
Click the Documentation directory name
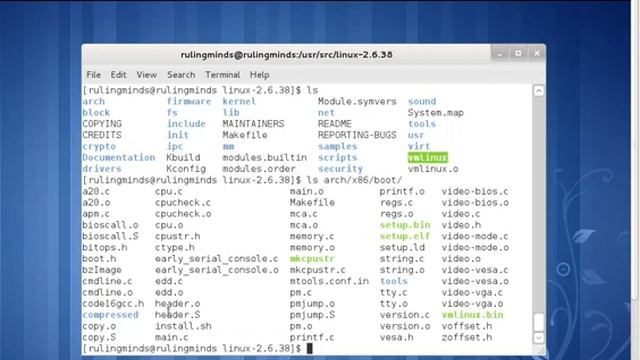coord(118,158)
